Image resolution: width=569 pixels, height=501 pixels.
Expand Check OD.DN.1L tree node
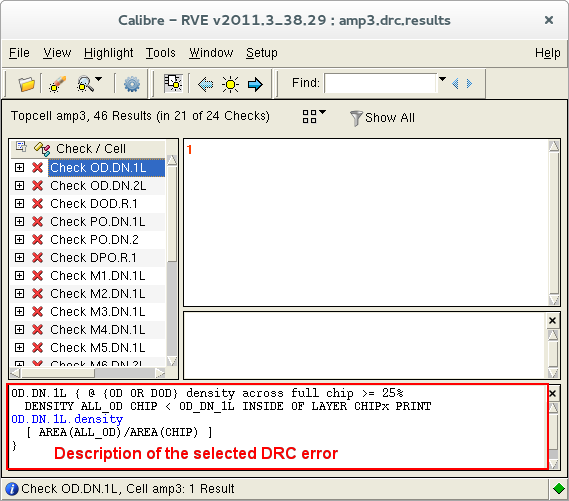[19, 168]
